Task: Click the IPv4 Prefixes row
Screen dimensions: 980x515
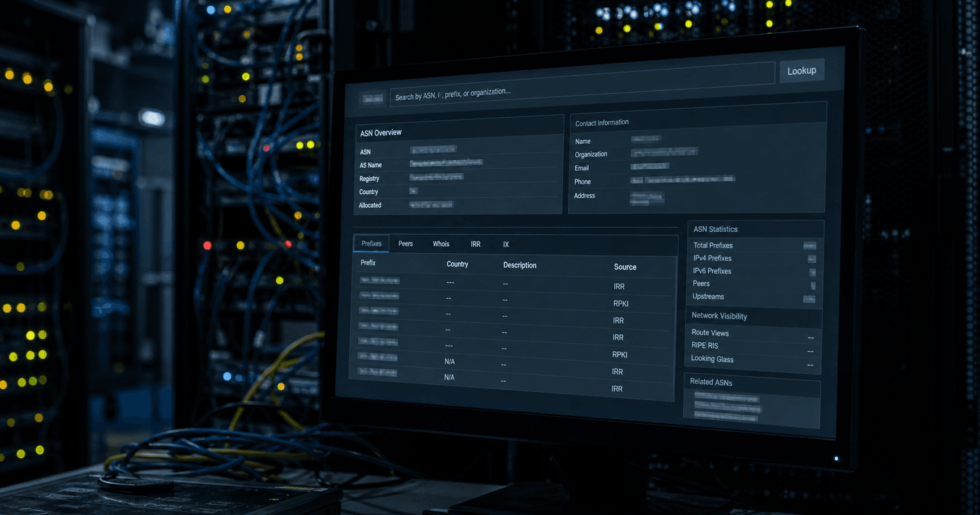Action: [x=755, y=258]
